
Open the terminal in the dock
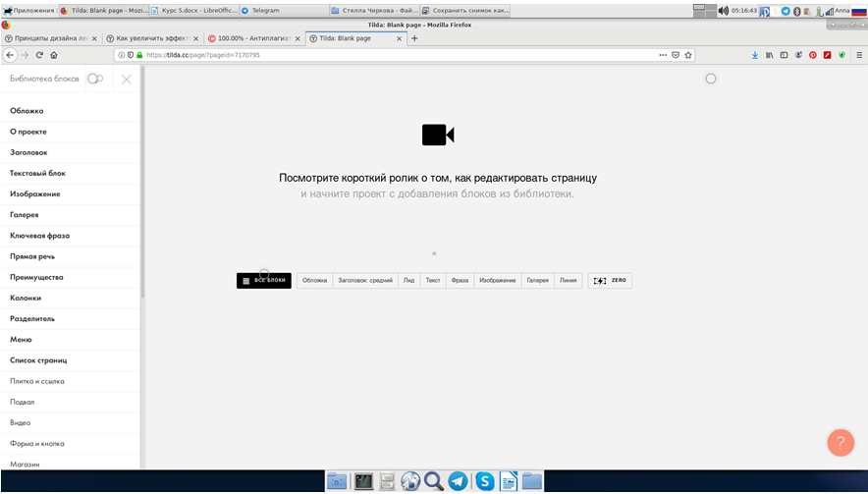(x=363, y=481)
